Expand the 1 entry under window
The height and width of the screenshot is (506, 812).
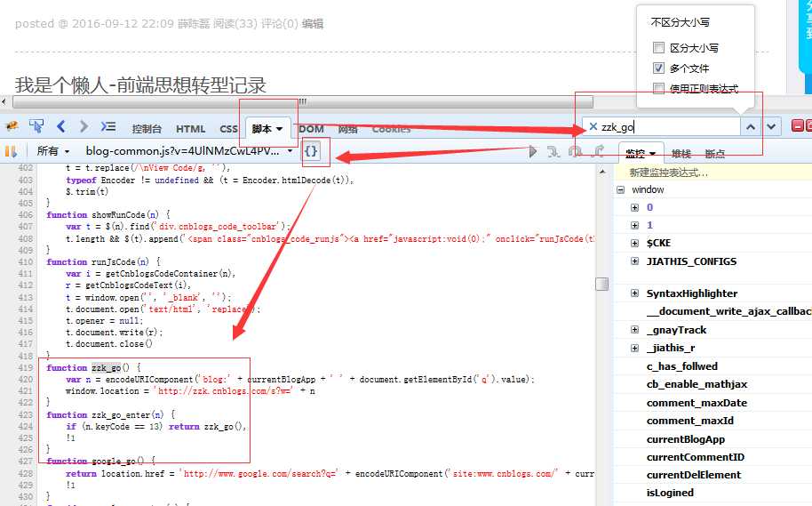(x=634, y=225)
